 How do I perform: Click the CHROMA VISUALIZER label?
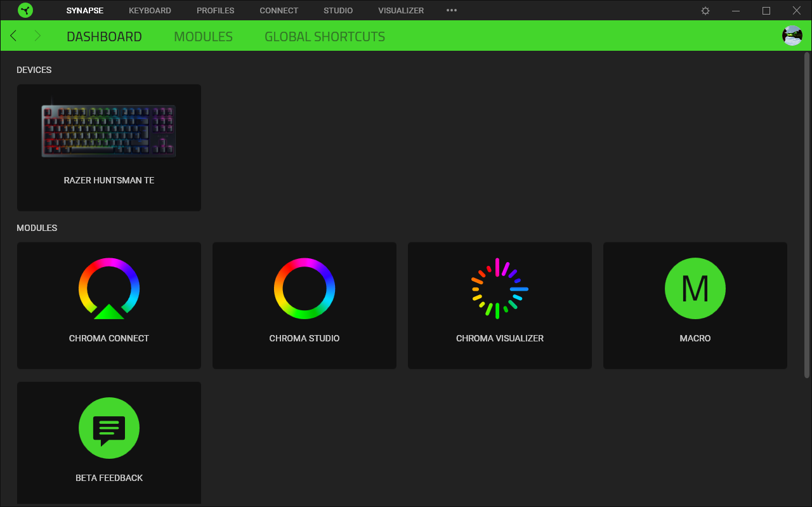(500, 338)
